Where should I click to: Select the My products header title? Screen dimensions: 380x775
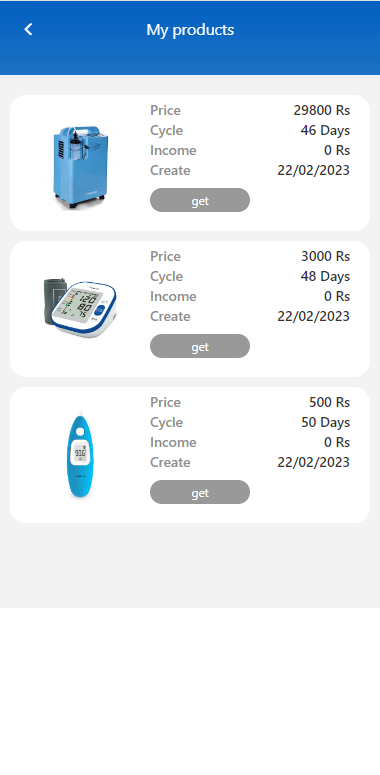[x=190, y=30]
